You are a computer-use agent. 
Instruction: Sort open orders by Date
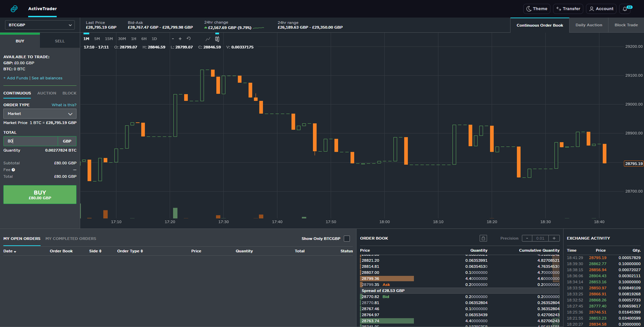pyautogui.click(x=10, y=251)
